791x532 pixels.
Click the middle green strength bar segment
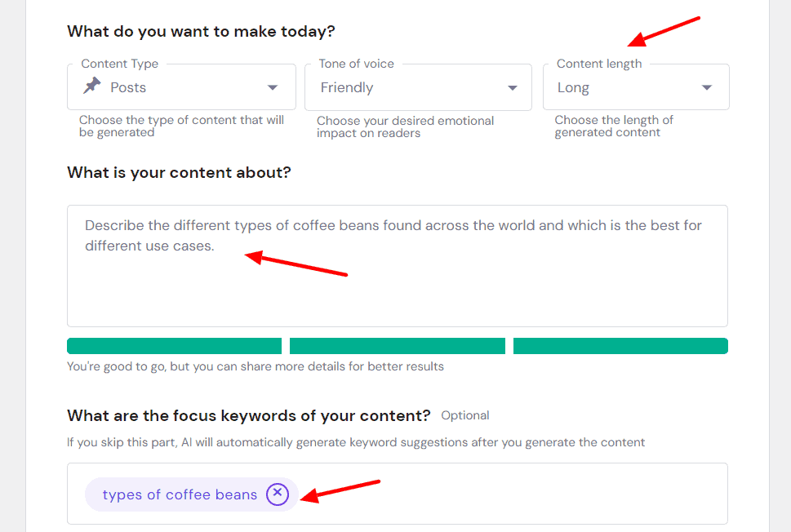coord(397,346)
